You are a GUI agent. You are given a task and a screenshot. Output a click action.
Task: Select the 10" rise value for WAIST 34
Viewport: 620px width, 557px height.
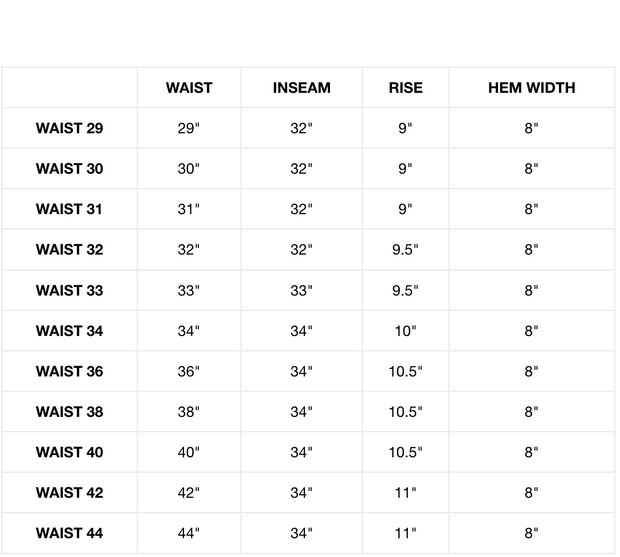point(405,331)
